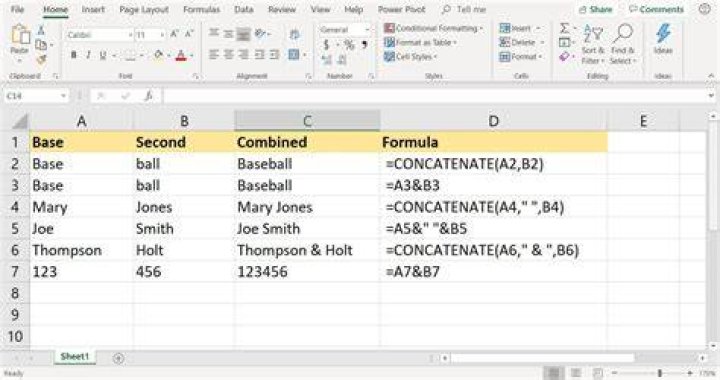Collapse the ribbon with chevron
Image resolution: width=720 pixels, height=380 pixels.
711,76
